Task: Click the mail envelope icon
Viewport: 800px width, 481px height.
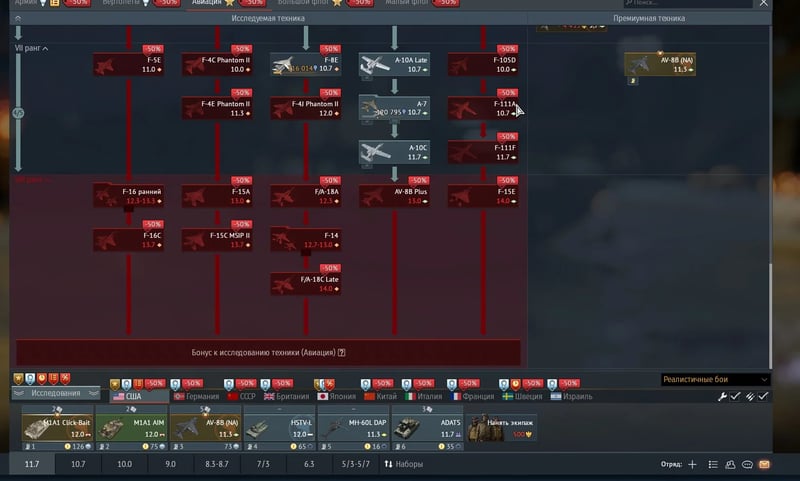Action: (764, 465)
